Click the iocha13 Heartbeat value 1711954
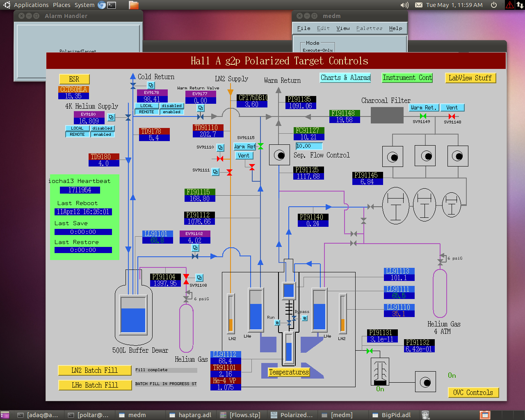 click(80, 190)
